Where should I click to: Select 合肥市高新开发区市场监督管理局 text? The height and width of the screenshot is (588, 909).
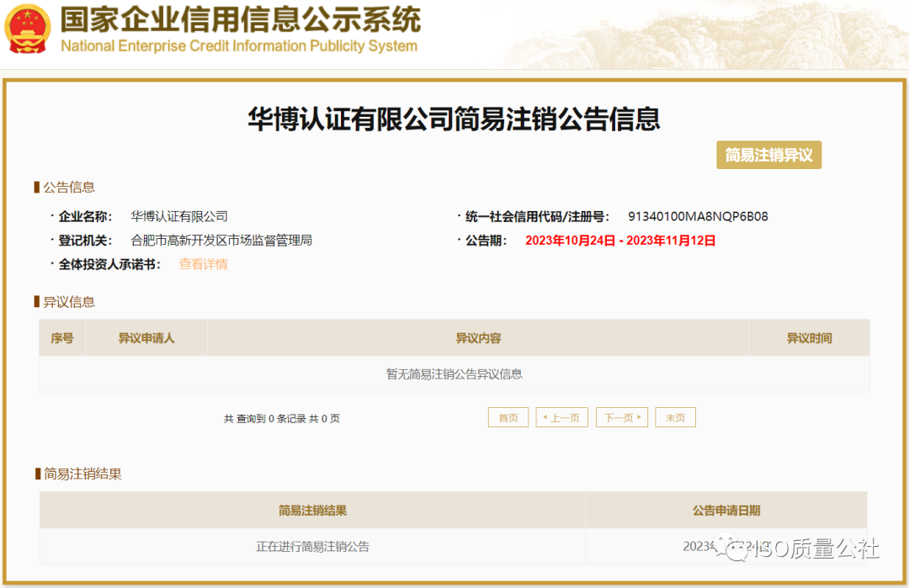pyautogui.click(x=221, y=241)
